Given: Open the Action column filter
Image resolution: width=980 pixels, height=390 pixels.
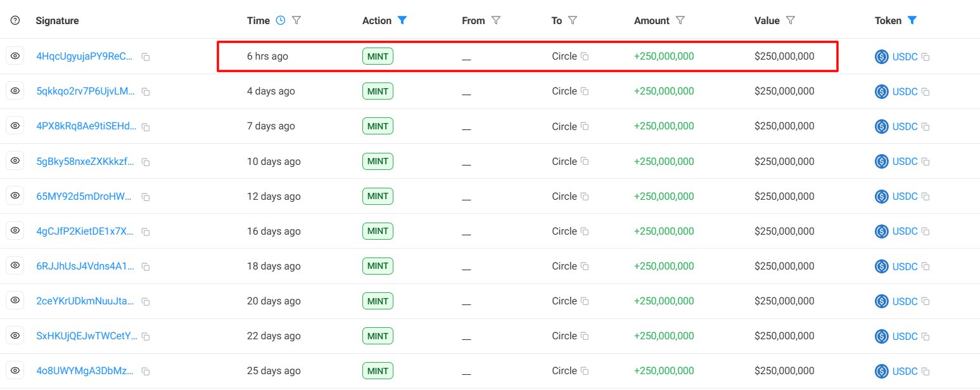Looking at the screenshot, I should tap(402, 20).
